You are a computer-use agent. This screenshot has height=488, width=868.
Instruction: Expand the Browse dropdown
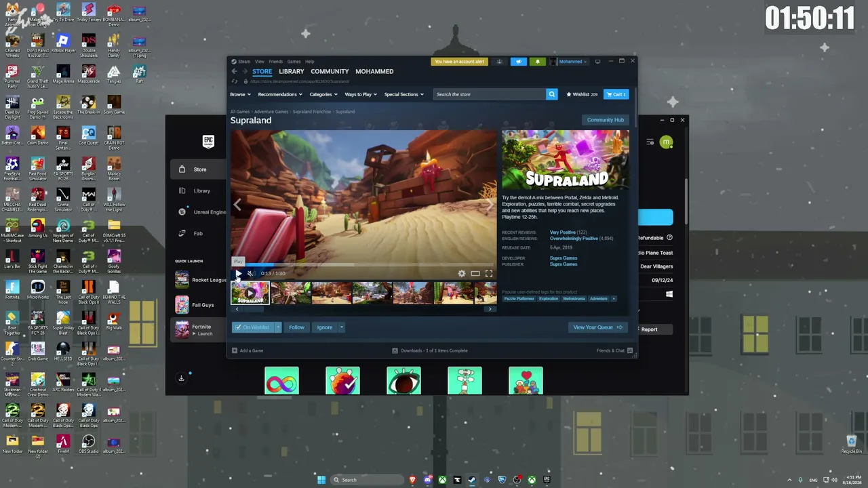[240, 94]
